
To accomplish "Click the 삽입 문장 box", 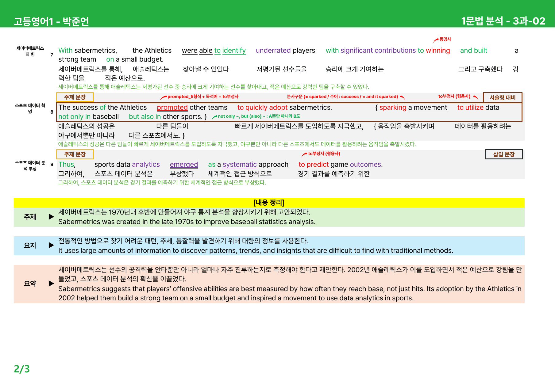I will click(504, 154).
